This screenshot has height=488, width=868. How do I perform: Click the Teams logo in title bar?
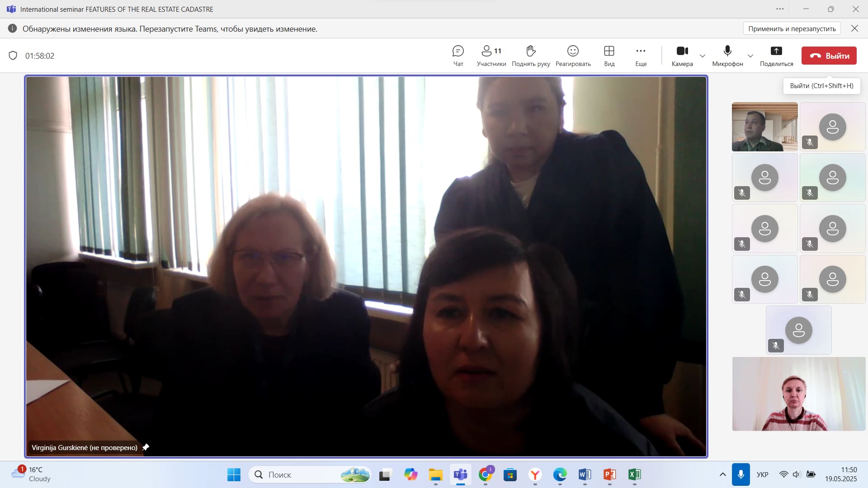tap(11, 9)
